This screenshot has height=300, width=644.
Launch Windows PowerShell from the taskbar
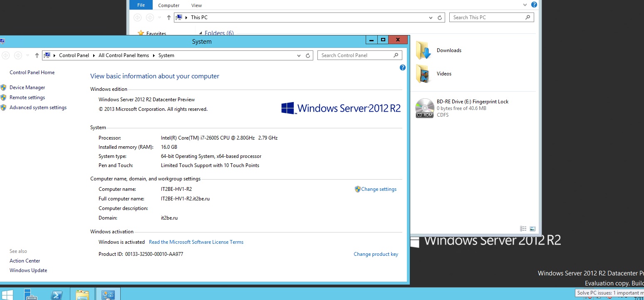(57, 295)
